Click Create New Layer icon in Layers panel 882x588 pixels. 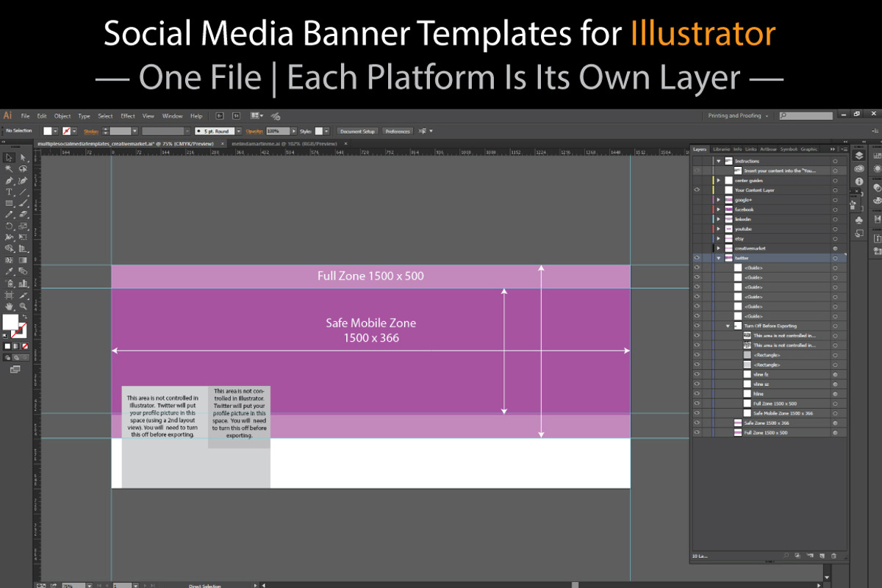822,556
